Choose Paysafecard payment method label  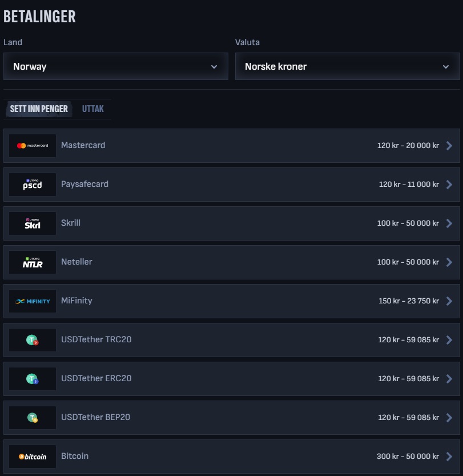point(84,184)
